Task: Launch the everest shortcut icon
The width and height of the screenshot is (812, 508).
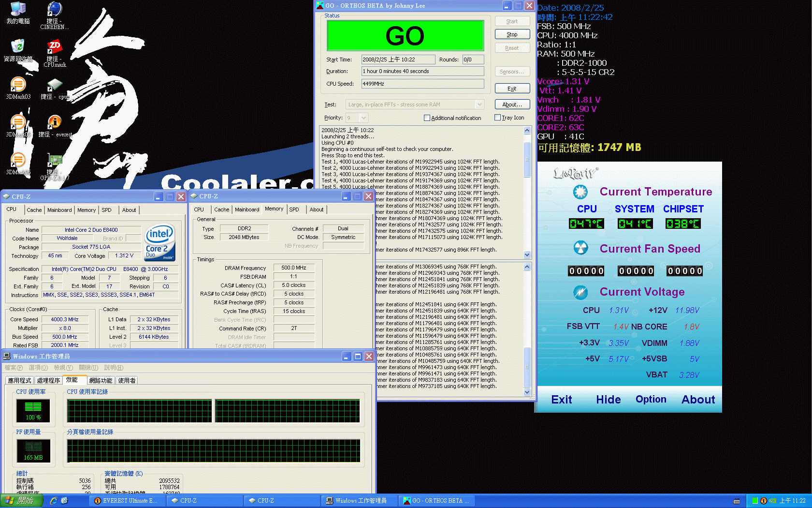Action: click(55, 126)
